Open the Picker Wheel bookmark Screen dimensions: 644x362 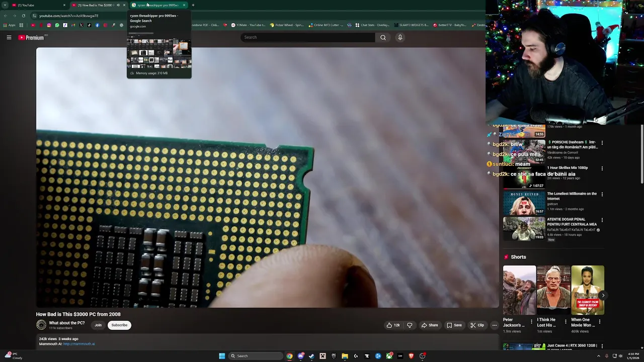point(287,25)
